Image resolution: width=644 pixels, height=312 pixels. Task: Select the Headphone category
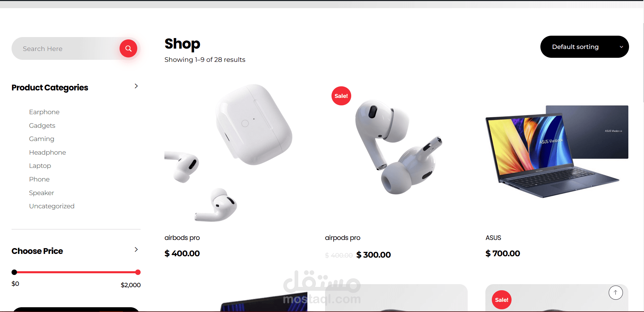pyautogui.click(x=48, y=153)
